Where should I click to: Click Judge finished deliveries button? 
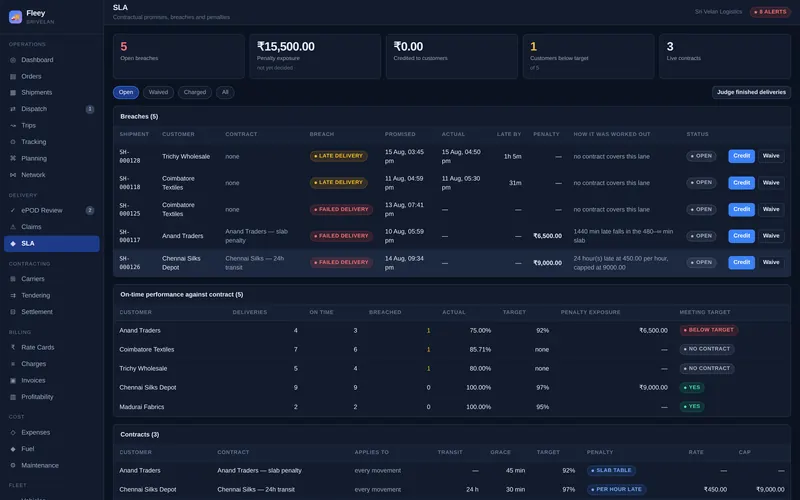pos(751,92)
